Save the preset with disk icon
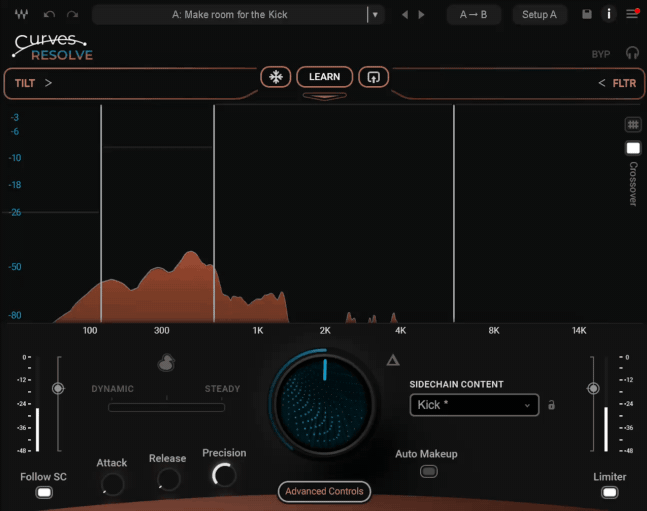 click(587, 15)
